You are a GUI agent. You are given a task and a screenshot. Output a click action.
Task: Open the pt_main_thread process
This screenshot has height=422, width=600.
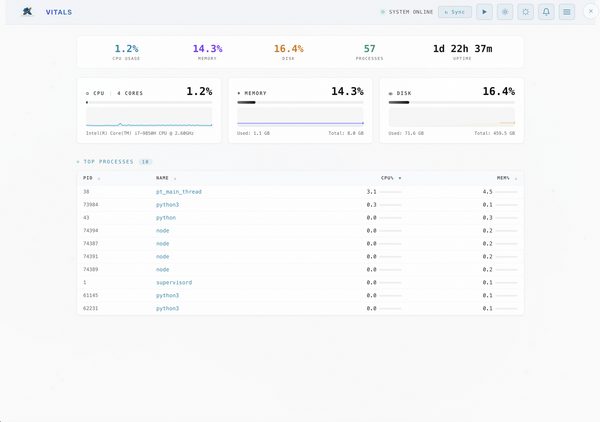click(x=179, y=192)
